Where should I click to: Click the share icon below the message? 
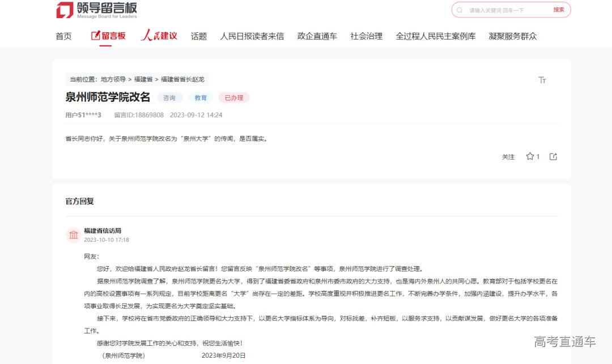pos(553,156)
